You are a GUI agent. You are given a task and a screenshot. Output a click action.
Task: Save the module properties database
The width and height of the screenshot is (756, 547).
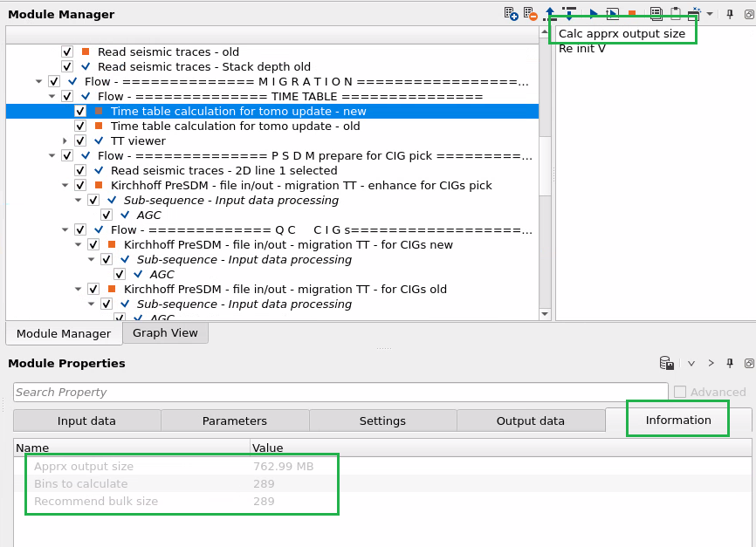[666, 363]
